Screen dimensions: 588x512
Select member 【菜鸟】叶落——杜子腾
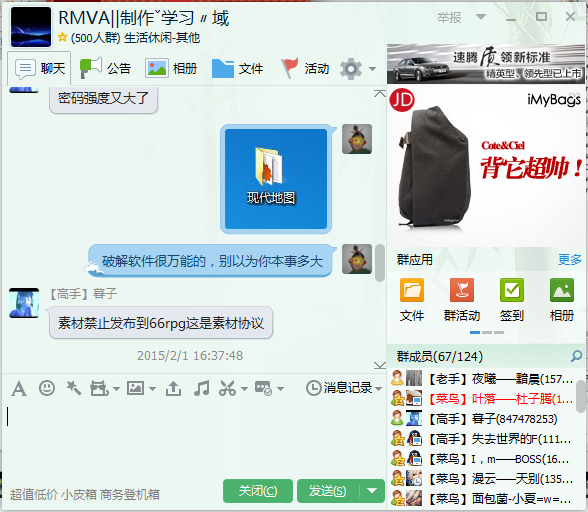[482, 399]
